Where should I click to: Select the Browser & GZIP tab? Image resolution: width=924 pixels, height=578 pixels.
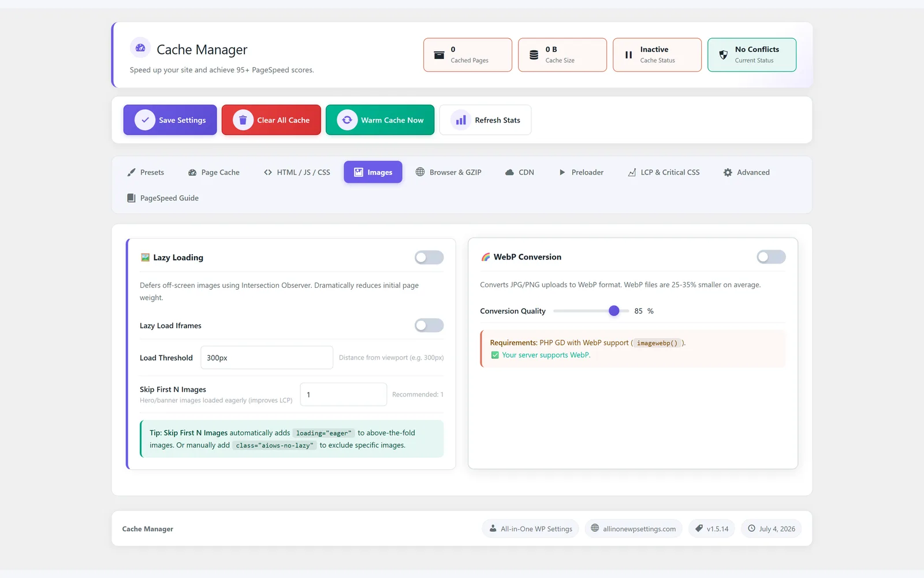pyautogui.click(x=449, y=172)
